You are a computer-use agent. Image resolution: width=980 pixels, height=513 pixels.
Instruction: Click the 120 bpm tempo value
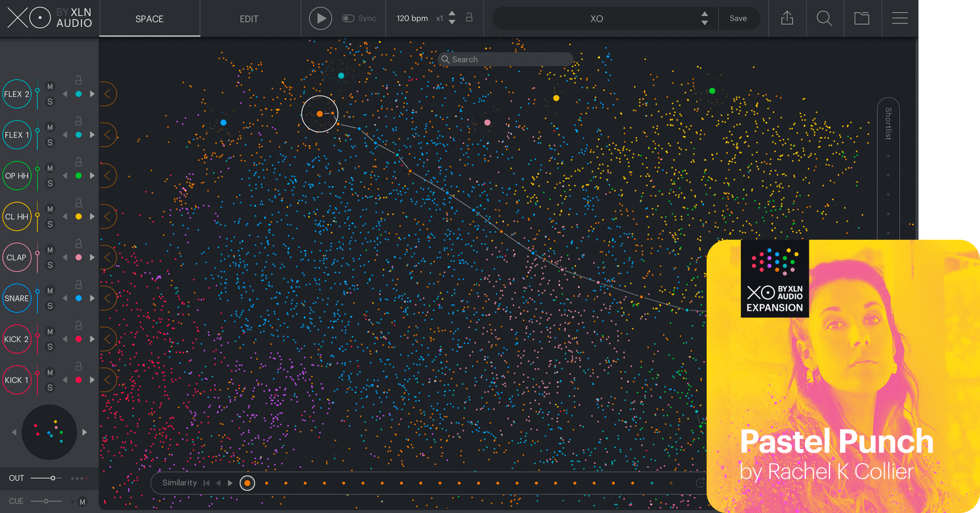coord(412,18)
